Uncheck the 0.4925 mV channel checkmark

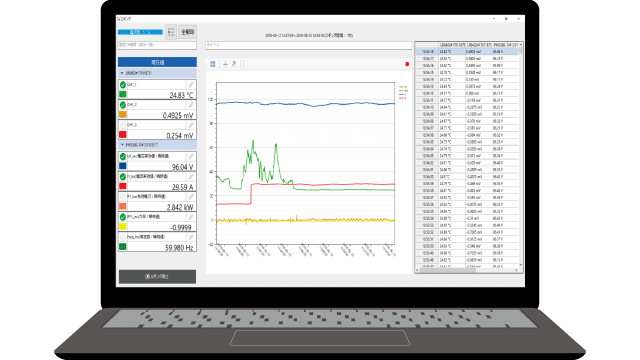tap(123, 105)
